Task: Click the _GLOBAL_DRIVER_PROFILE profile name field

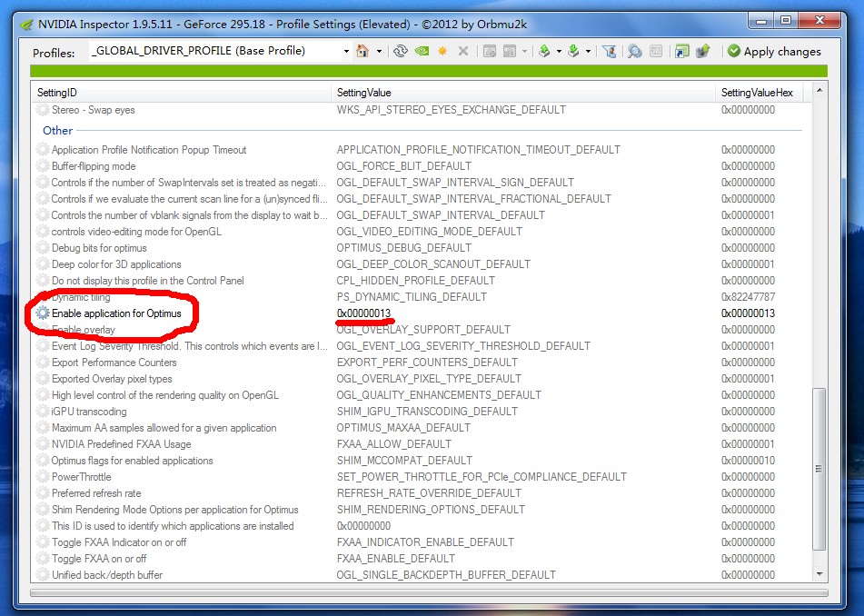Action: tap(215, 51)
